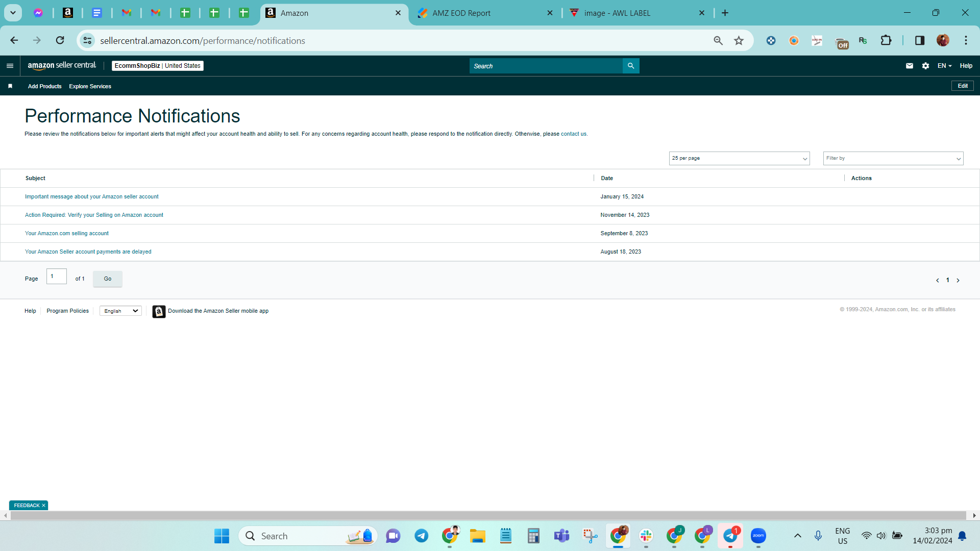Open the Filter by dropdown
This screenshot has width=980, height=551.
pos(893,158)
